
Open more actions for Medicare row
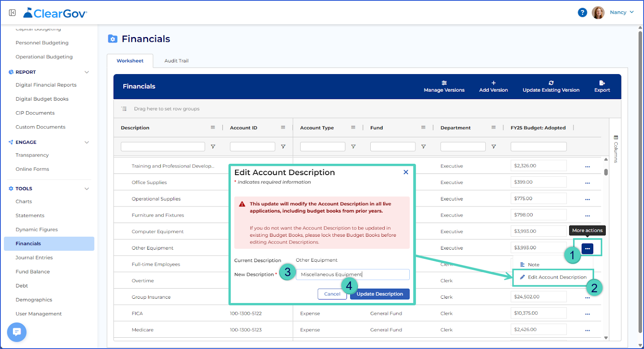coord(587,330)
